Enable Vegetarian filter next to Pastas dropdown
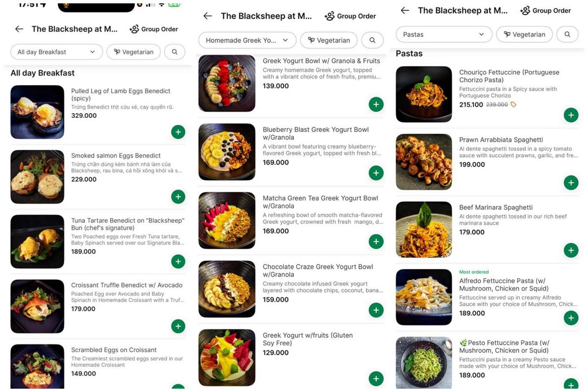Screen dimensions: 588x392 524,34
